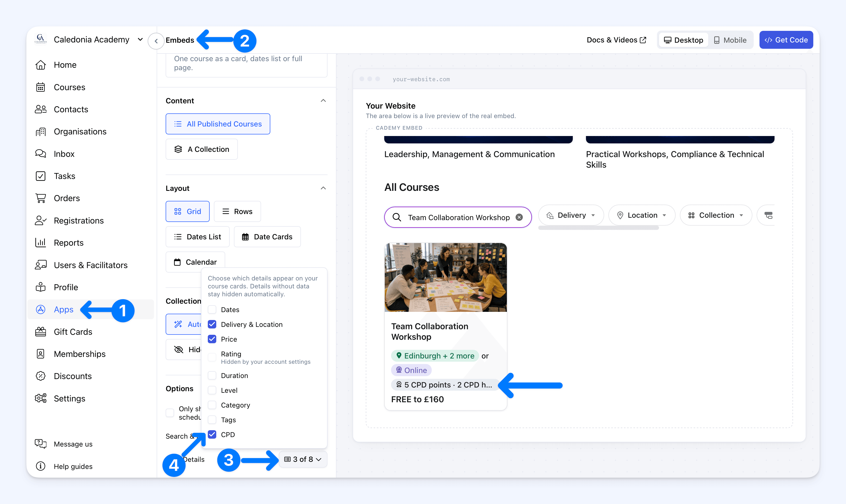Uncheck the Price detail checkbox

pyautogui.click(x=212, y=339)
